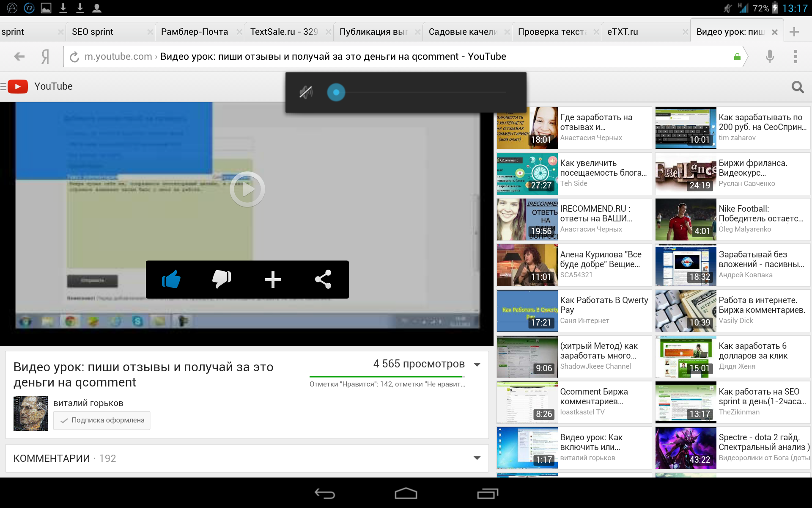Viewport: 812px width, 508px height.
Task: Tap the Android home navigation button
Action: point(406,493)
